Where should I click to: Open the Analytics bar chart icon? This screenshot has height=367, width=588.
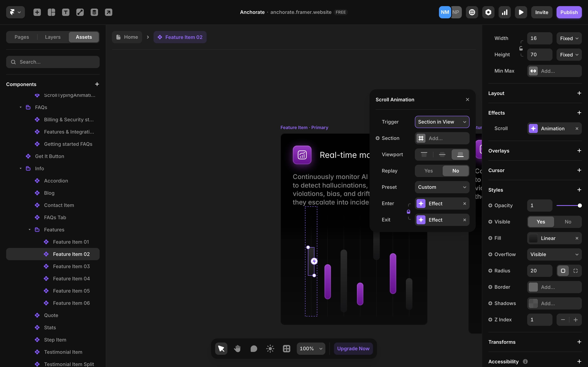pyautogui.click(x=504, y=12)
